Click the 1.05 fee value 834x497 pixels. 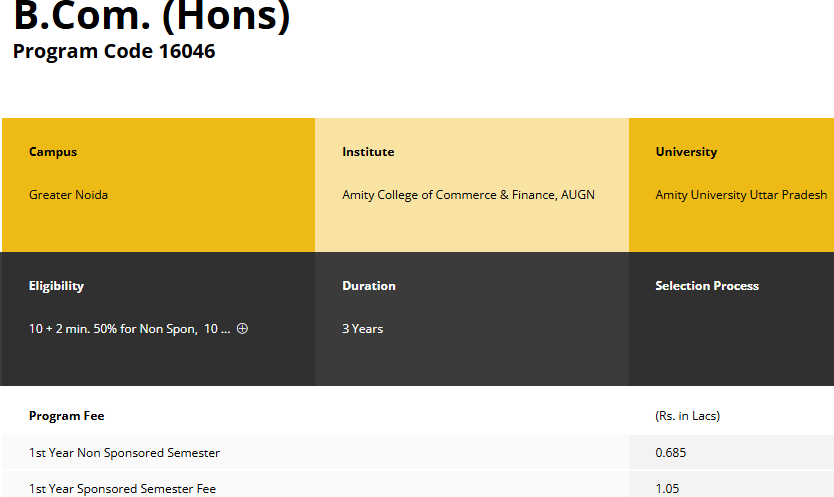point(667,489)
